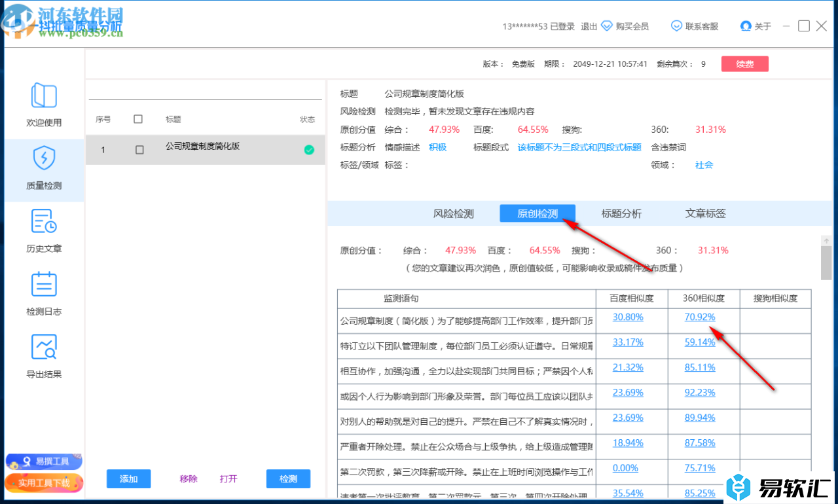This screenshot has width=838, height=504.
Task: Click the sentence starting 特订立以下团队管理制度
Action: (467, 346)
